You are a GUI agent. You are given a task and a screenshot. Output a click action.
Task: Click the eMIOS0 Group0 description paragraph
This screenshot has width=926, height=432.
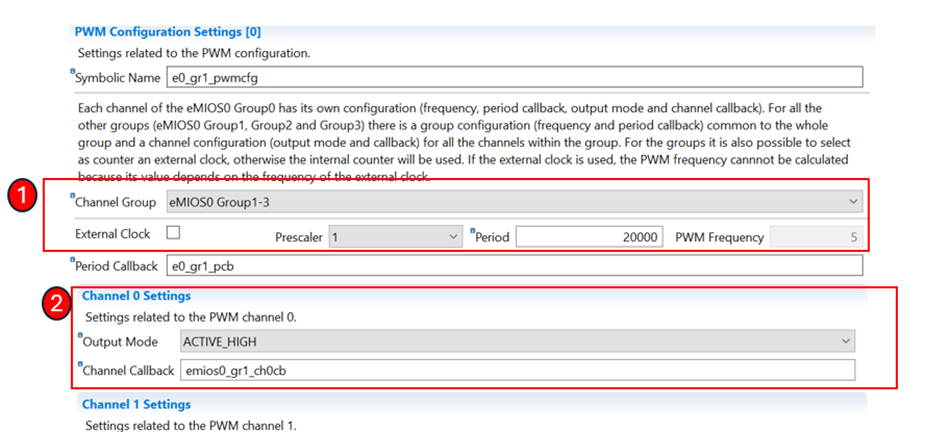[x=464, y=142]
